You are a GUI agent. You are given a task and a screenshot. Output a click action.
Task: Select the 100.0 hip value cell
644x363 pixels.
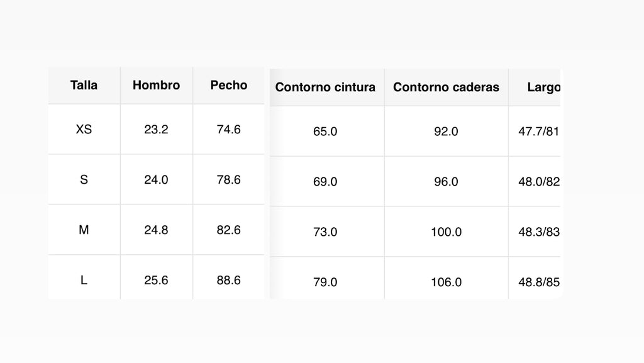click(x=446, y=232)
